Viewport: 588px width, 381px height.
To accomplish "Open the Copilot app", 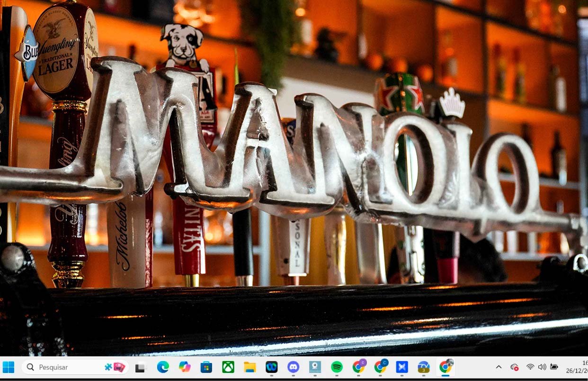I will click(x=185, y=367).
